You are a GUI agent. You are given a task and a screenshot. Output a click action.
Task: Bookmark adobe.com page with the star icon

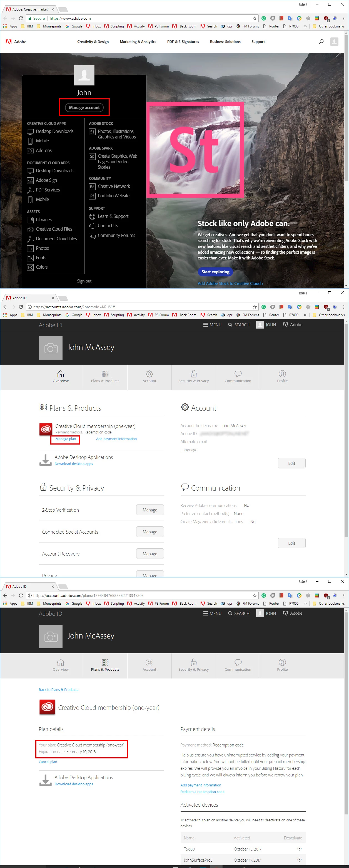[x=255, y=18]
